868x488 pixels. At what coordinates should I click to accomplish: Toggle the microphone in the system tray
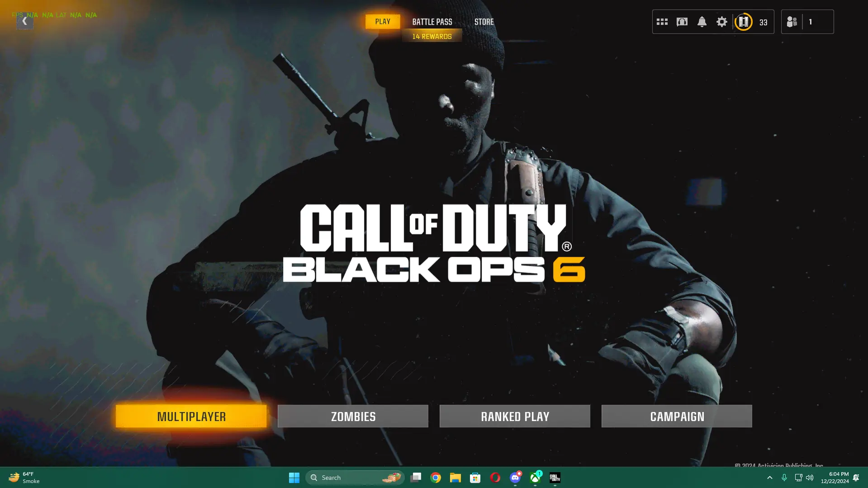coord(784,477)
